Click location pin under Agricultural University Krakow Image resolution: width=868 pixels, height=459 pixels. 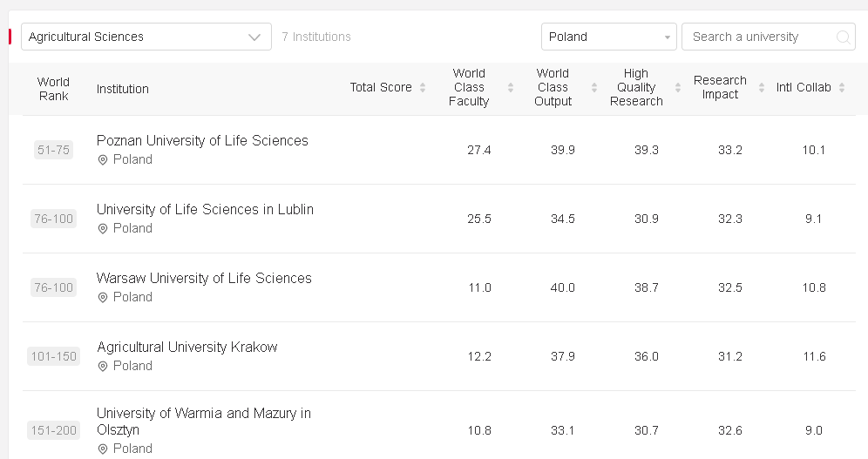point(103,367)
